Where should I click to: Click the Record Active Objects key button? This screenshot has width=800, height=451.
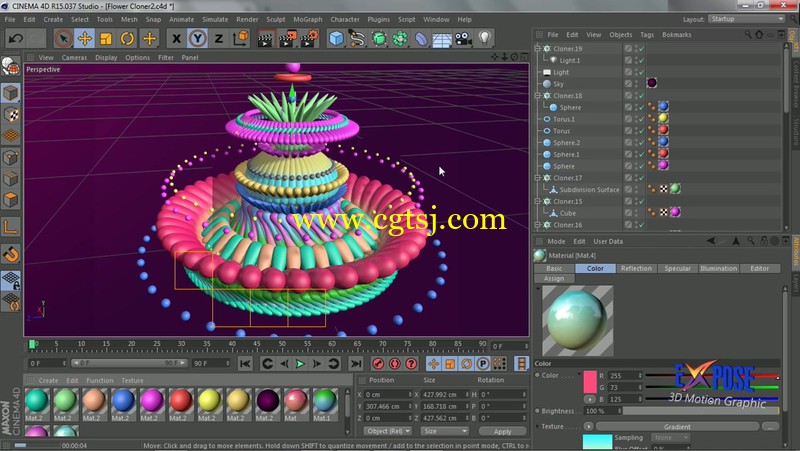(x=434, y=364)
